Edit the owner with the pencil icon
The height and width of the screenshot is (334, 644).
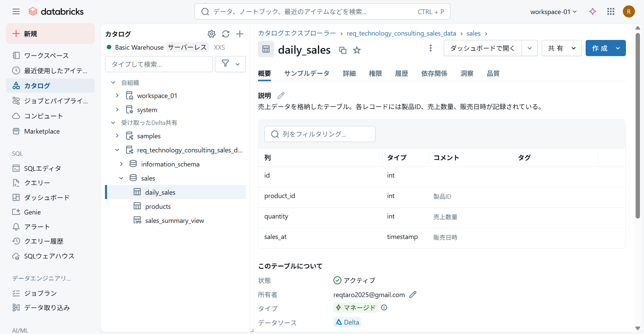click(413, 294)
